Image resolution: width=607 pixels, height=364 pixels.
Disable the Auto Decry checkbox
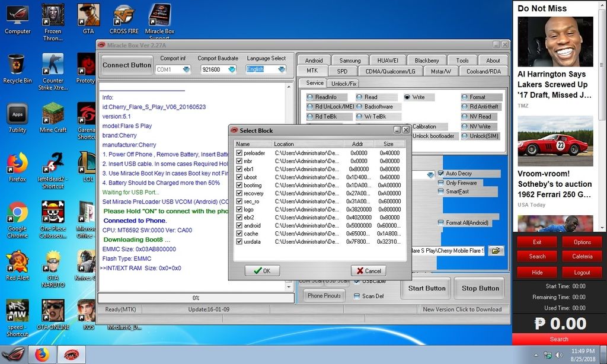(440, 174)
